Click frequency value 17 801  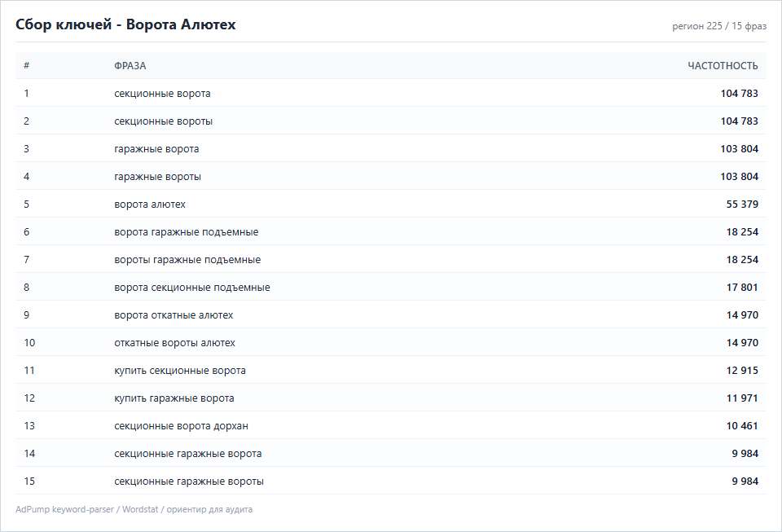point(742,288)
